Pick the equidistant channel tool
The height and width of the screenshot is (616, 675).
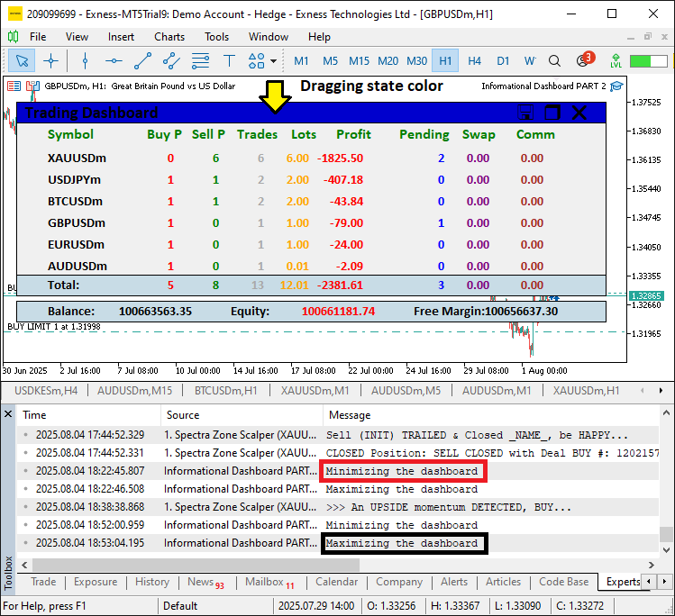point(171,60)
